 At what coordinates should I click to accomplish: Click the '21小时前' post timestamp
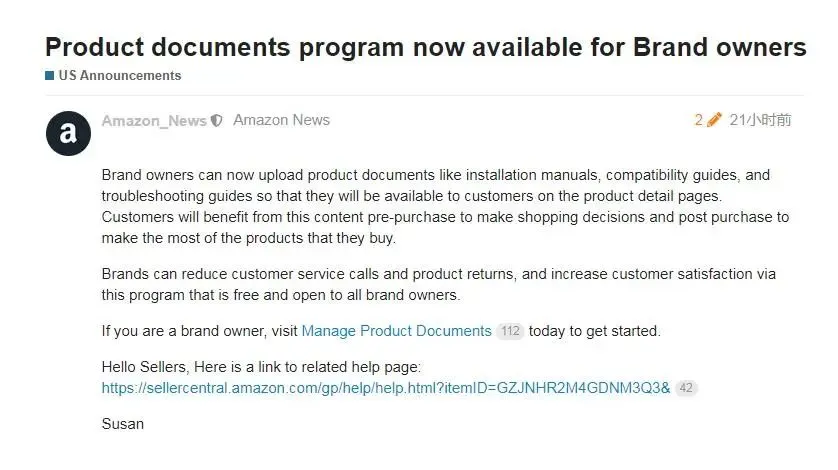point(760,120)
